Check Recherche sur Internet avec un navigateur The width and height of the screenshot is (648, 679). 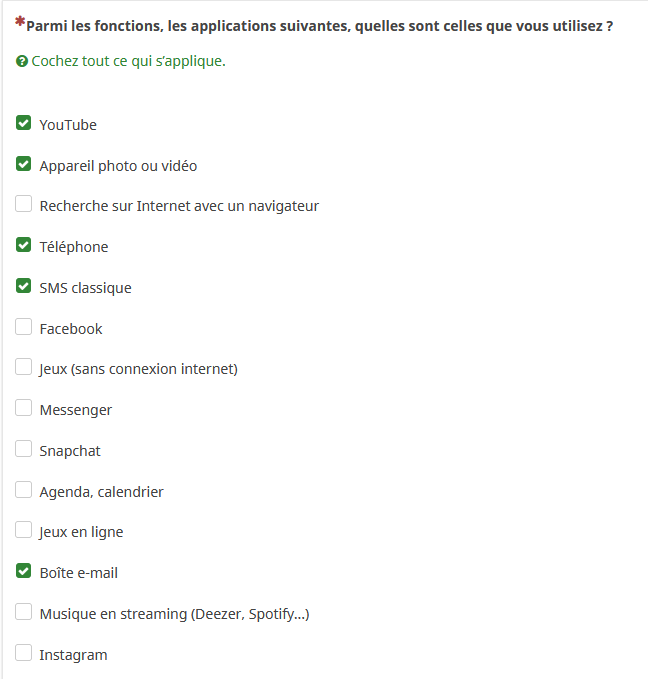24,205
